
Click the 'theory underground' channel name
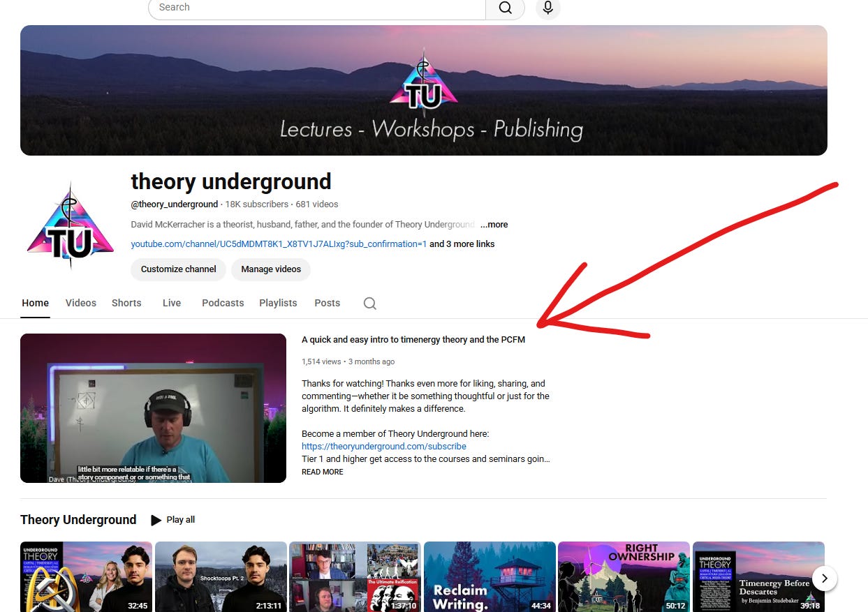[x=231, y=181]
